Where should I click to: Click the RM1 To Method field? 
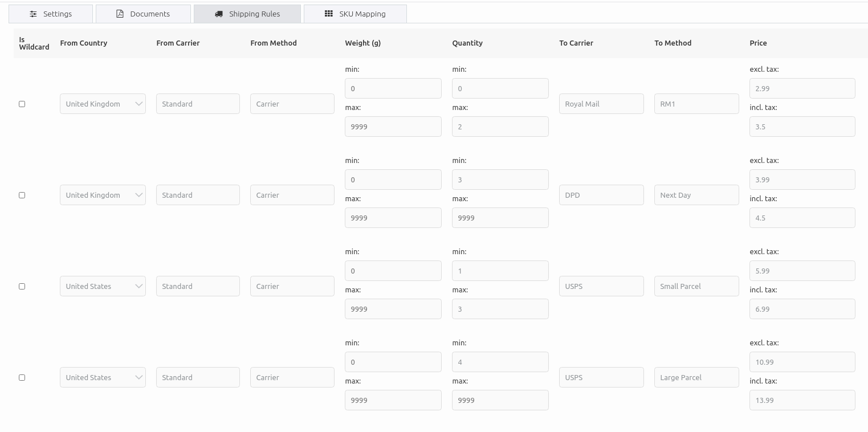696,104
